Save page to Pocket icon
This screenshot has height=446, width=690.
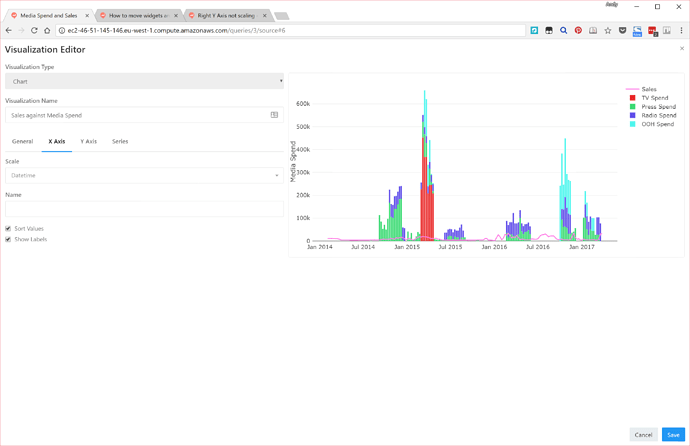click(x=622, y=30)
